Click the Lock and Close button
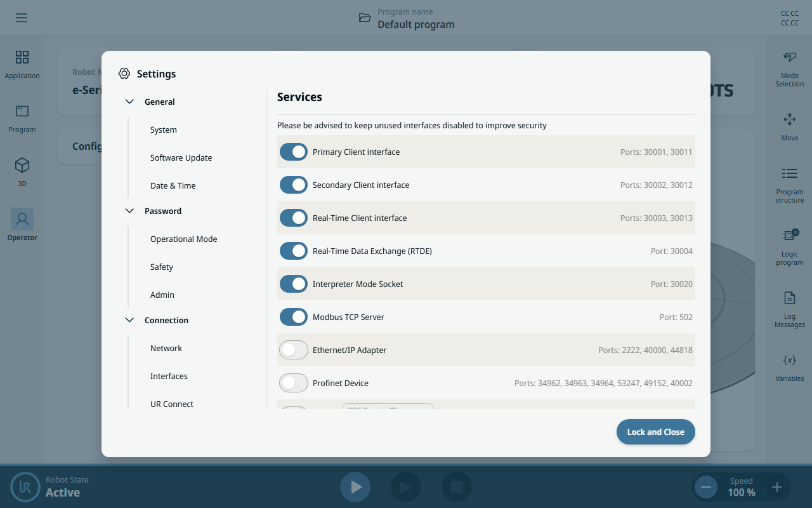Screen dimensions: 812x508 [656, 432]
